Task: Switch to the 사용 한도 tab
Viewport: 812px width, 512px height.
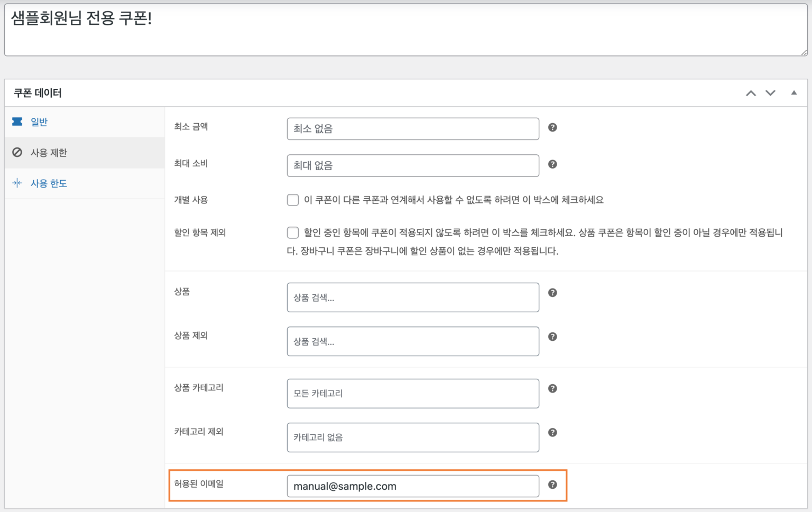Action: (x=49, y=183)
